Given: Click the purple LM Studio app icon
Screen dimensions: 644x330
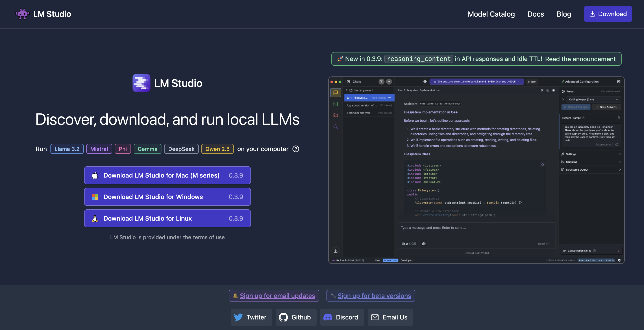Looking at the screenshot, I should (141, 83).
